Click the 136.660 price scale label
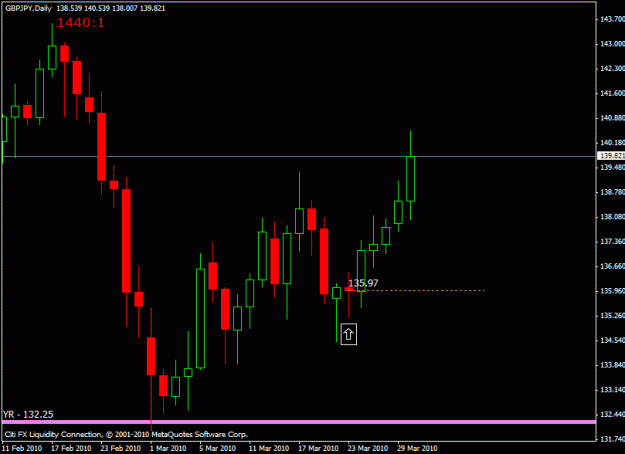This screenshot has height=454, width=625. 612,266
